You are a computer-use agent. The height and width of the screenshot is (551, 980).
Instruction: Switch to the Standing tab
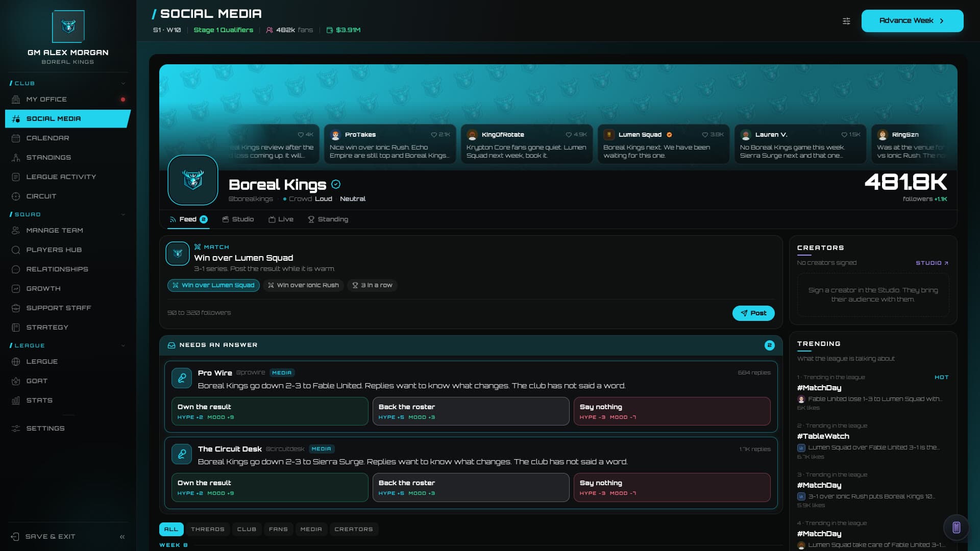[328, 219]
